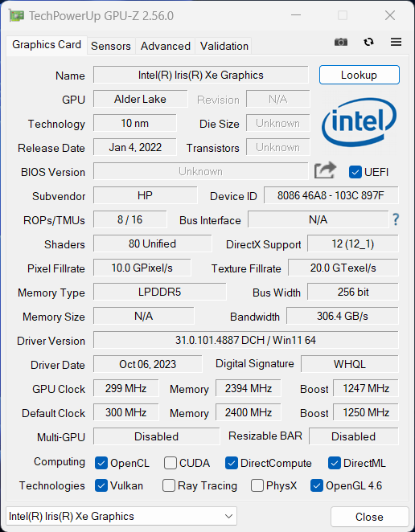The height and width of the screenshot is (532, 415).
Task: Take a screenshot with the camera icon
Action: tap(341, 42)
